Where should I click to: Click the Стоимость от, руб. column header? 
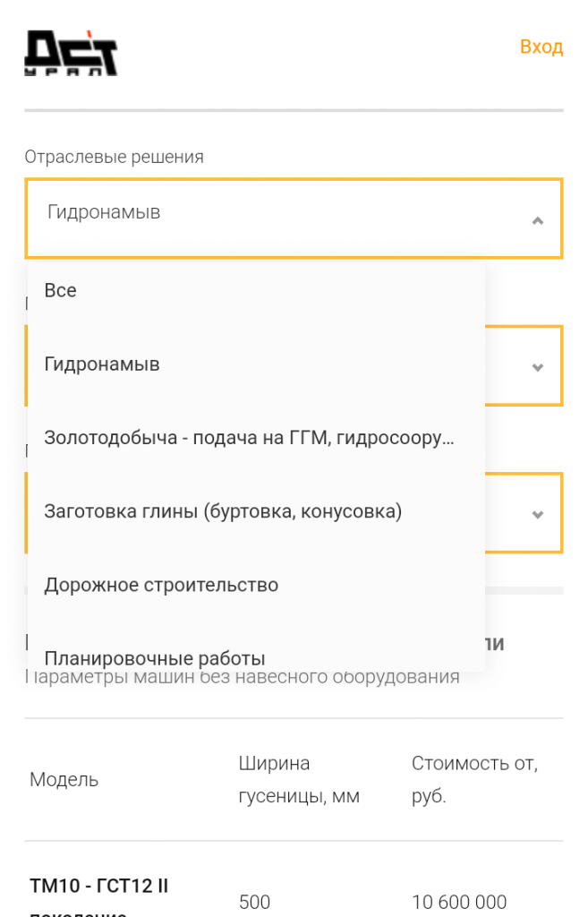click(475, 779)
